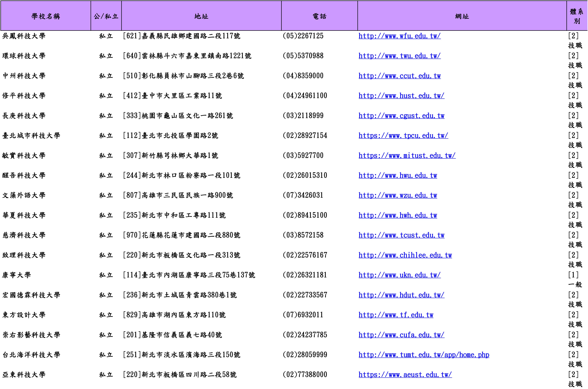The width and height of the screenshot is (588, 389).
Task: Click the www.ccut.edu.tw hyperlink
Action: tap(399, 76)
